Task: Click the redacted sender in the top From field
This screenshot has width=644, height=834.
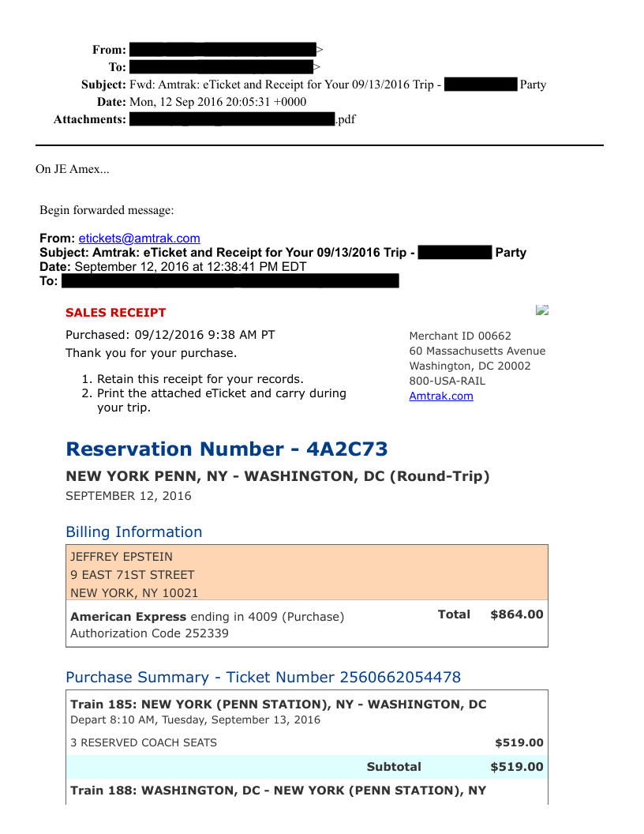Action: click(222, 50)
